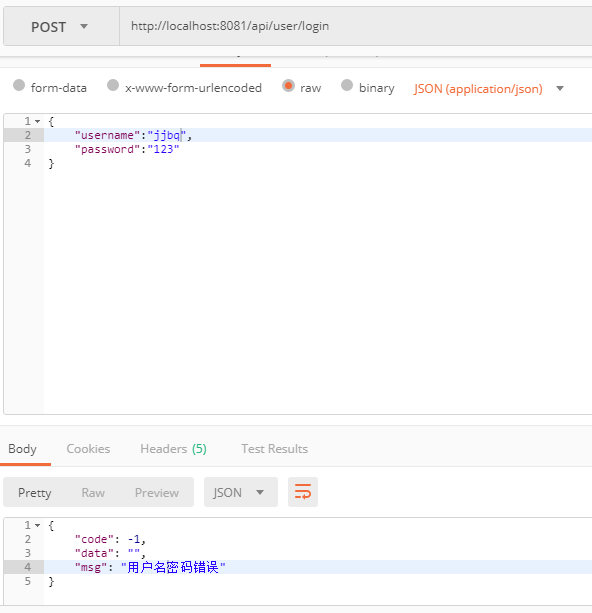Show the Pretty response view

pos(35,493)
